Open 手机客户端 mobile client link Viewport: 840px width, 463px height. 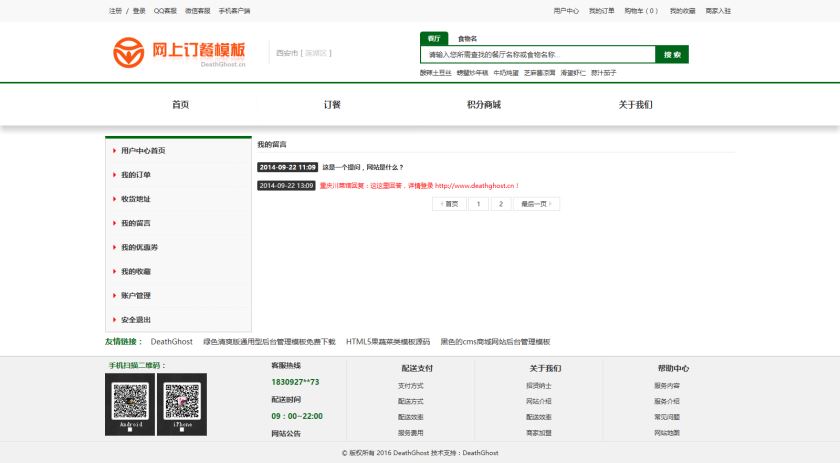[234, 11]
